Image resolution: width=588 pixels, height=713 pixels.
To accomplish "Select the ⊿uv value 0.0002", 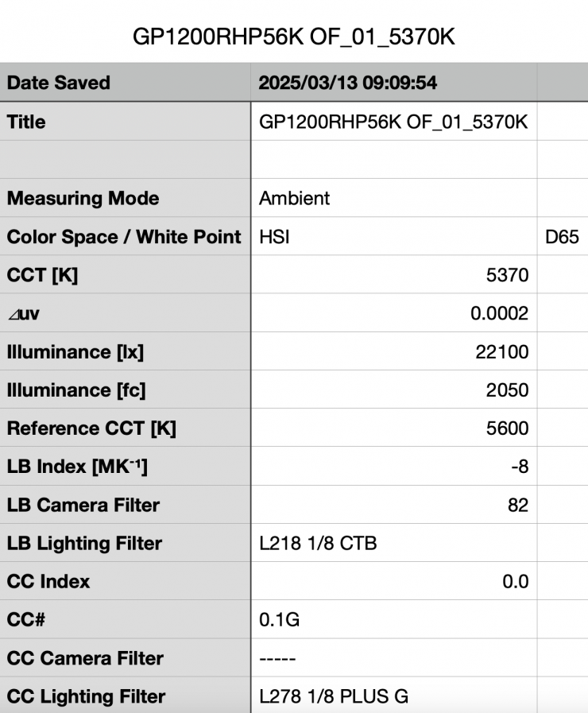I will pos(499,313).
